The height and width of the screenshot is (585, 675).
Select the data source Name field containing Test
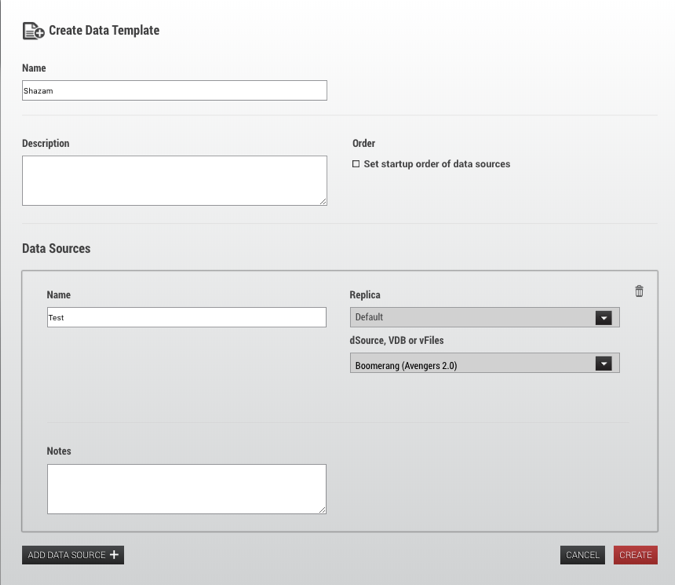(x=186, y=317)
